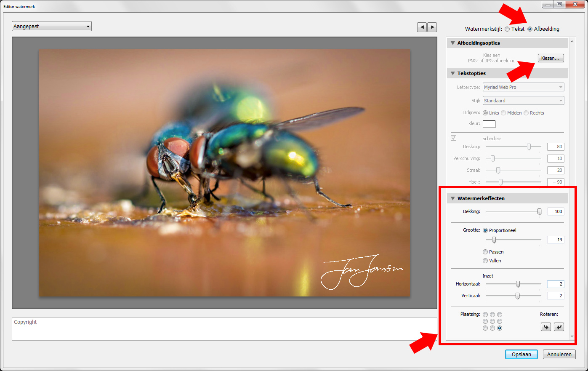This screenshot has height=371, width=588.
Task: Open the Aangepast preset dropdown
Action: coord(52,27)
